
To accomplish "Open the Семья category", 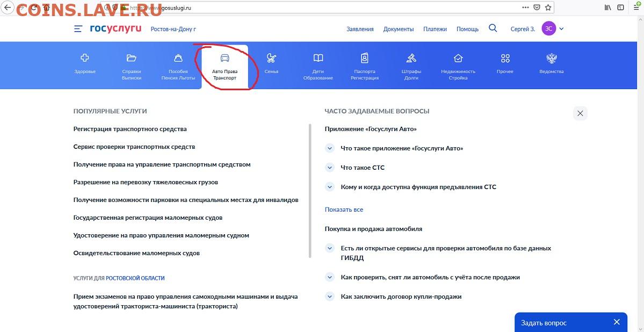I will tap(271, 65).
